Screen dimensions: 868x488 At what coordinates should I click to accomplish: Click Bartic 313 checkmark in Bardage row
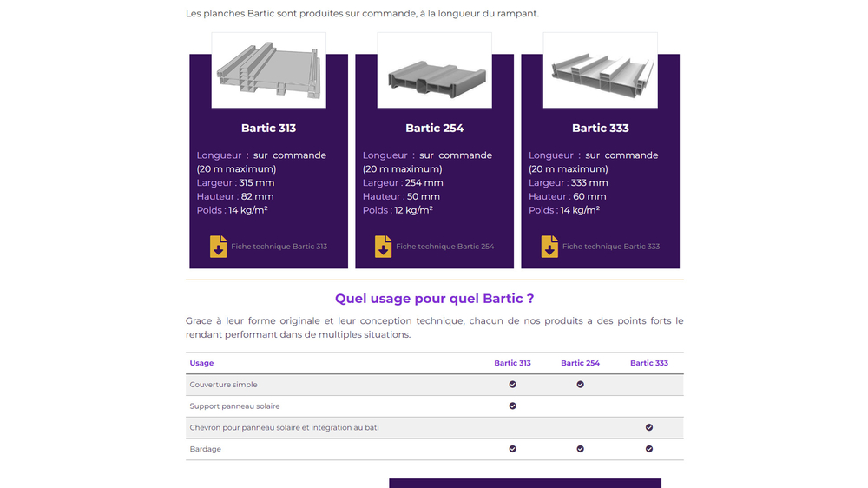(512, 449)
